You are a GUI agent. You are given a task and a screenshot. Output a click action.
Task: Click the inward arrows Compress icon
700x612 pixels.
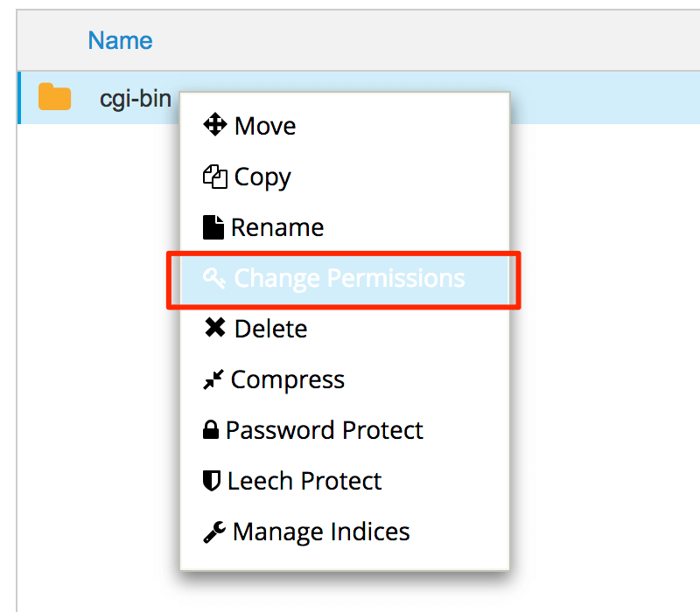click(x=213, y=380)
